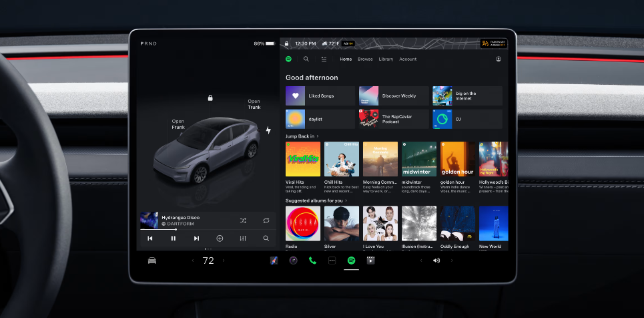This screenshot has height=318, width=644.
Task: Lower volume with left arrow beside speaker
Action: (420, 261)
